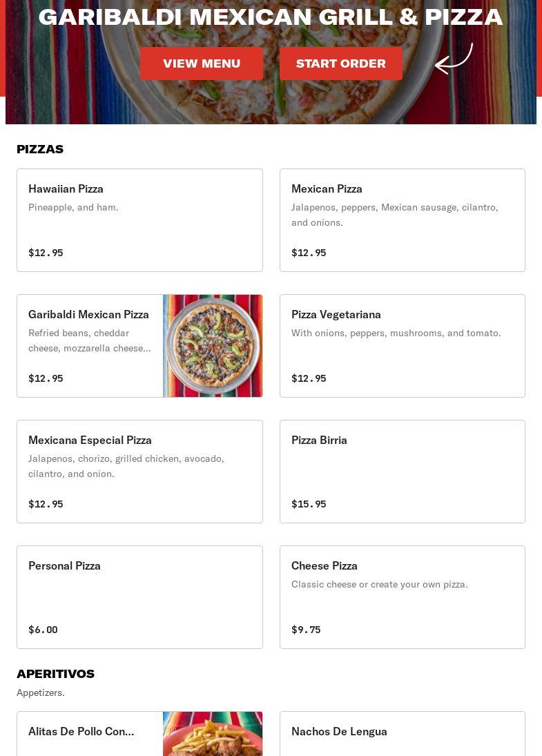Screen dimensions: 542x756
Task: Select the Mexicana Especial Pizza item
Action: (139, 472)
